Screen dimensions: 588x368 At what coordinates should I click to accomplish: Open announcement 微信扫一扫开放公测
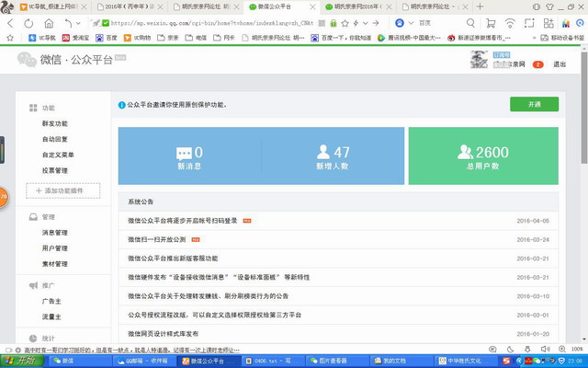click(157, 239)
